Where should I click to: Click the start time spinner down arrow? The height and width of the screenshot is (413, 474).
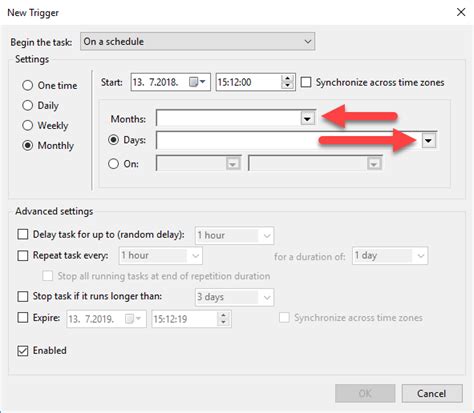pos(287,85)
